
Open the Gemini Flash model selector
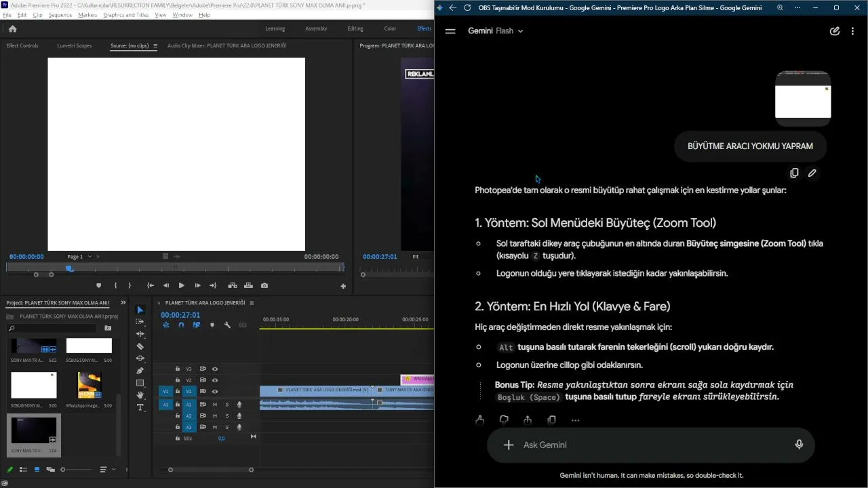(x=496, y=30)
